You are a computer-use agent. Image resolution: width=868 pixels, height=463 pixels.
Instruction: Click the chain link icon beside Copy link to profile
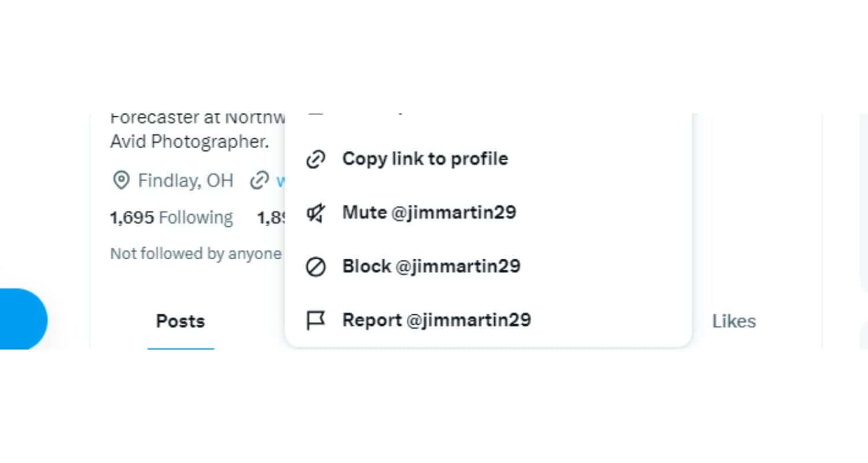tap(315, 159)
